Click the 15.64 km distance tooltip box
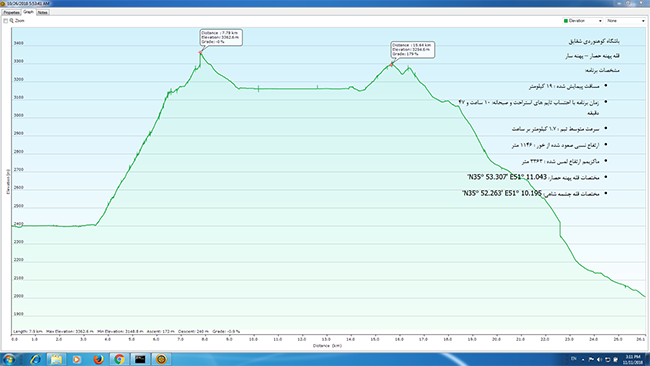The height and width of the screenshot is (366, 650). (x=412, y=50)
